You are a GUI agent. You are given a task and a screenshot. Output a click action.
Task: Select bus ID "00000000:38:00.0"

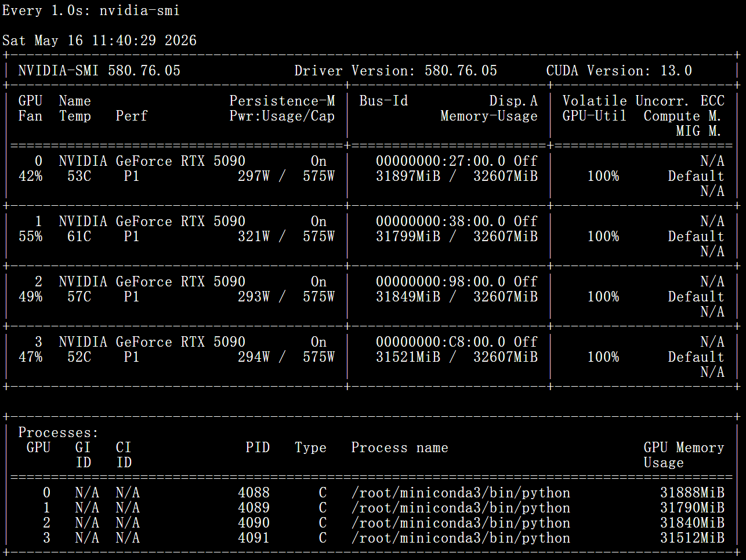pos(440,221)
